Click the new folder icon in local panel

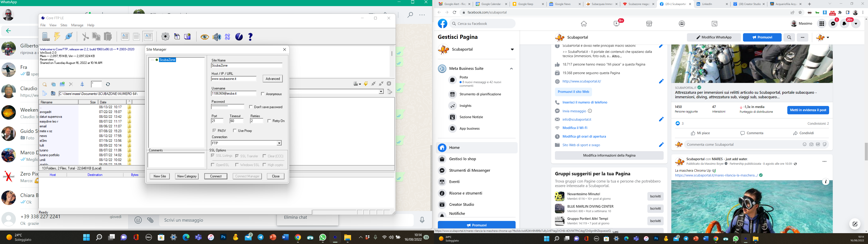[62, 84]
